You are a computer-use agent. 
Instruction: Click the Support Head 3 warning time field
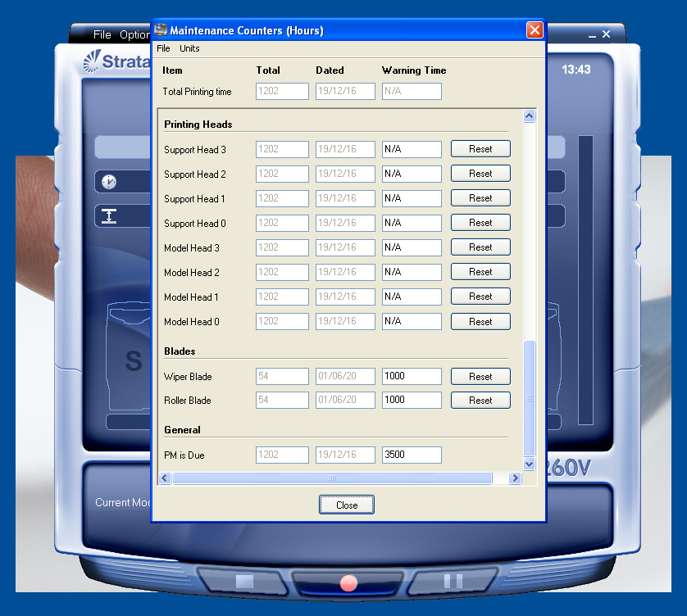(x=412, y=149)
